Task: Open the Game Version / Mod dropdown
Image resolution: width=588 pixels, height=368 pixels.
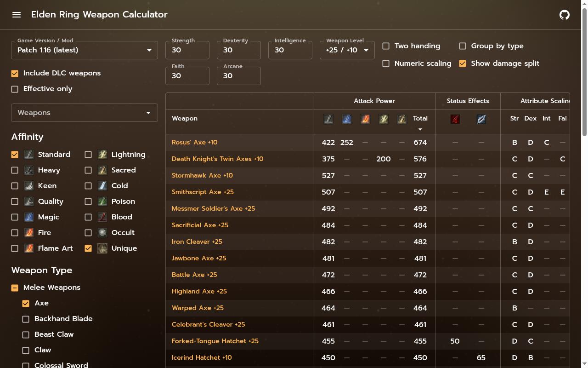Action: click(85, 50)
